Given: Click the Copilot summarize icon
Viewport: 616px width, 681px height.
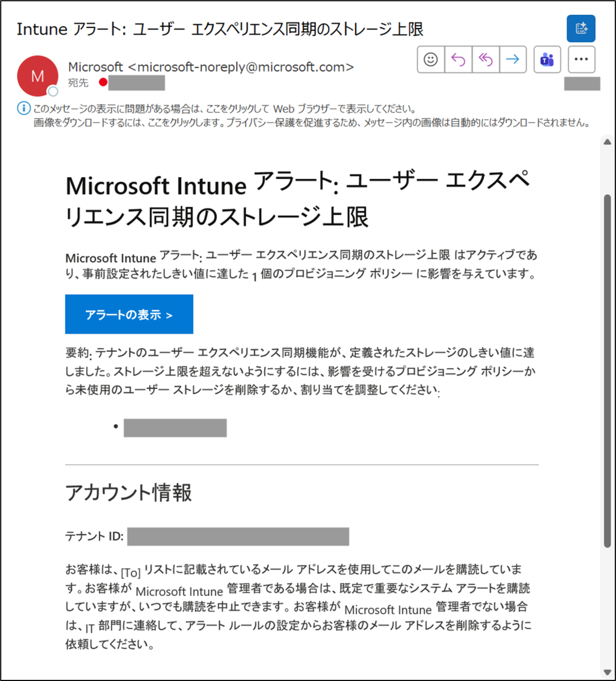Looking at the screenshot, I should (581, 28).
